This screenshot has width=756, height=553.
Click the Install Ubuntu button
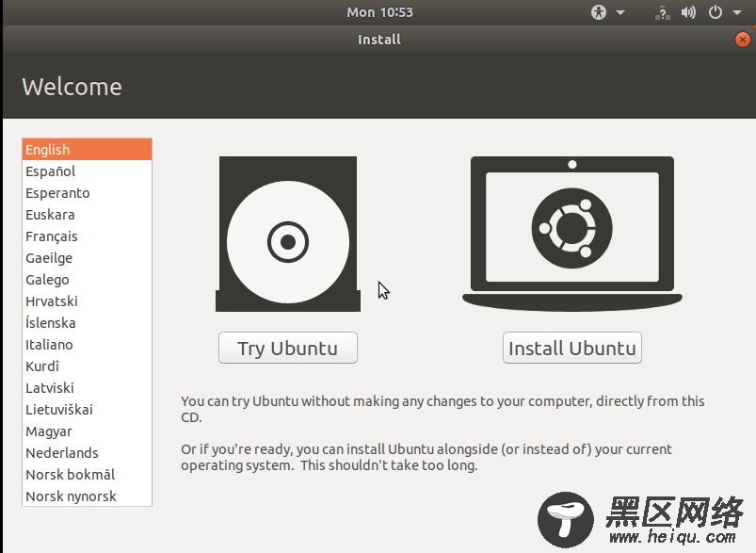(572, 348)
